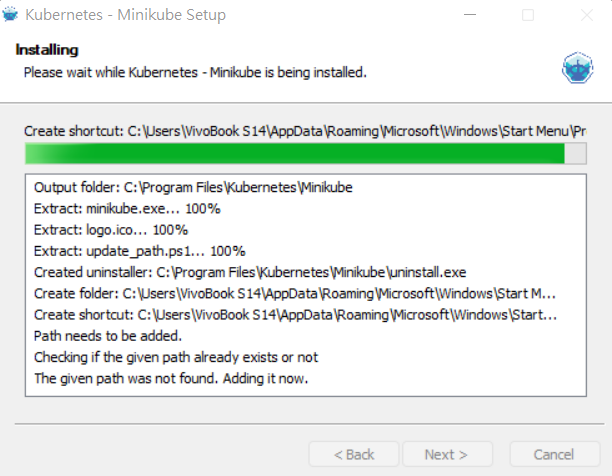Viewport: 612px width, 476px height.
Task: Select the 'Extract: minikube.exe... 100%' log entry
Action: pos(127,208)
